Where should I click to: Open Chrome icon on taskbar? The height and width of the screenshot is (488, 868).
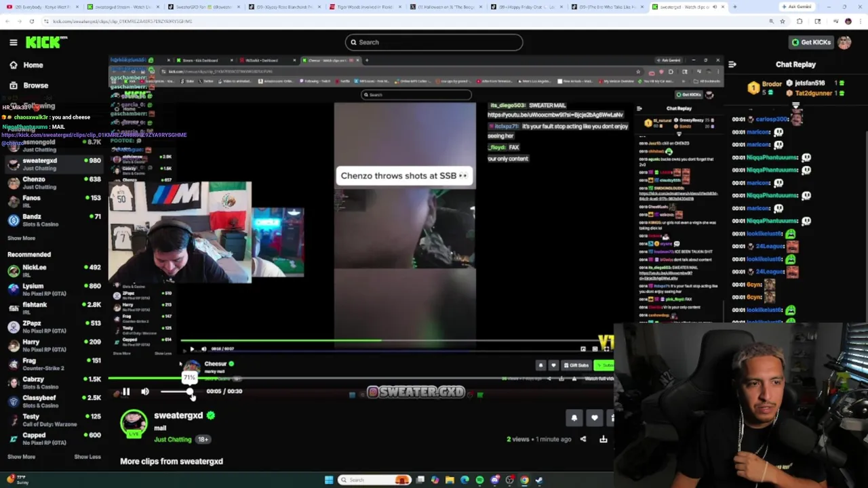[524, 480]
